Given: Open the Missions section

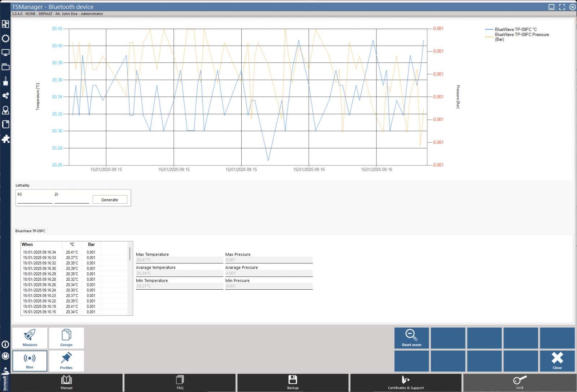Looking at the screenshot, I should tap(30, 338).
